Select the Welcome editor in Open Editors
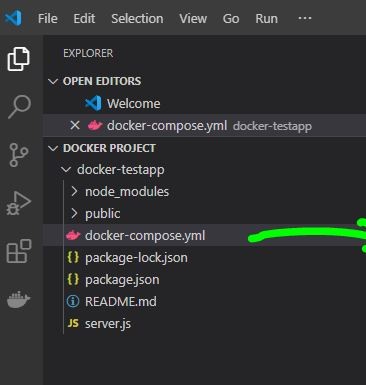366x385 pixels. coord(133,103)
